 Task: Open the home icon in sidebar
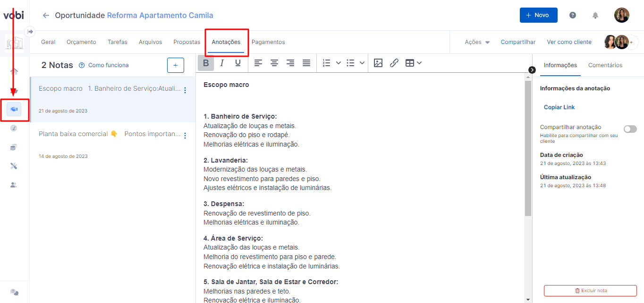tap(14, 71)
